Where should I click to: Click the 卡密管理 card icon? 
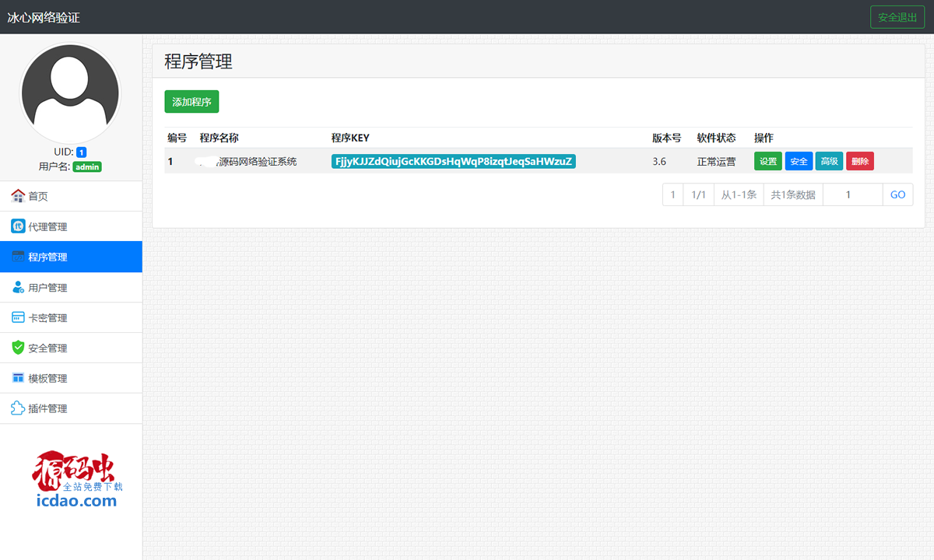point(18,317)
